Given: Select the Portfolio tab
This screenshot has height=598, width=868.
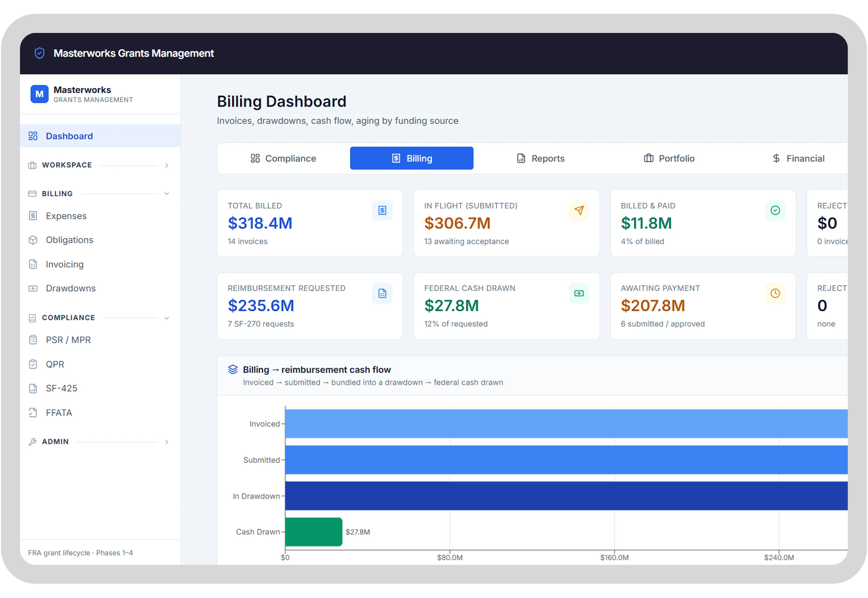Looking at the screenshot, I should coord(669,158).
